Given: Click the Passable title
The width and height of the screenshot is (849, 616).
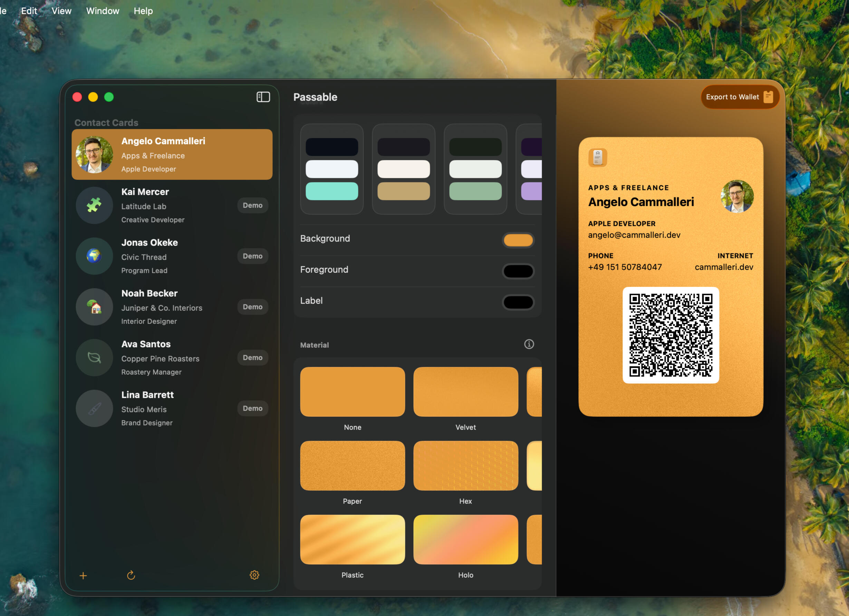Looking at the screenshot, I should point(315,97).
